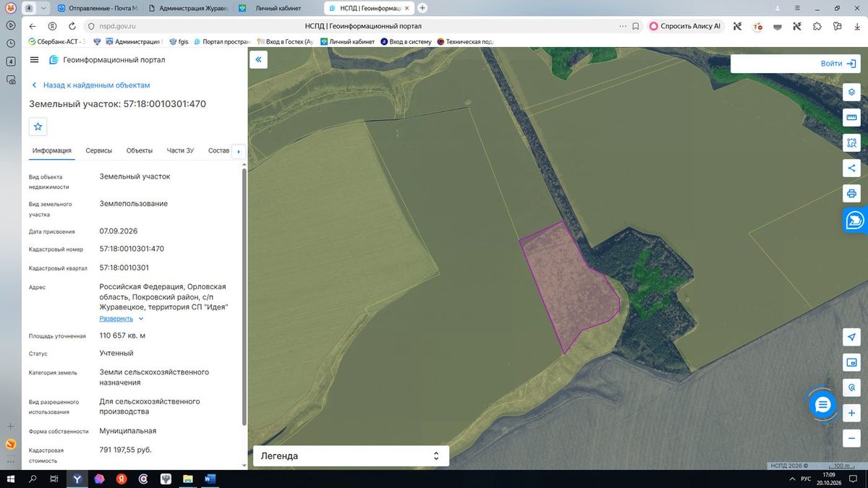Select the ruler measurement tool on the map
This screenshot has height=488, width=868.
coord(851,118)
